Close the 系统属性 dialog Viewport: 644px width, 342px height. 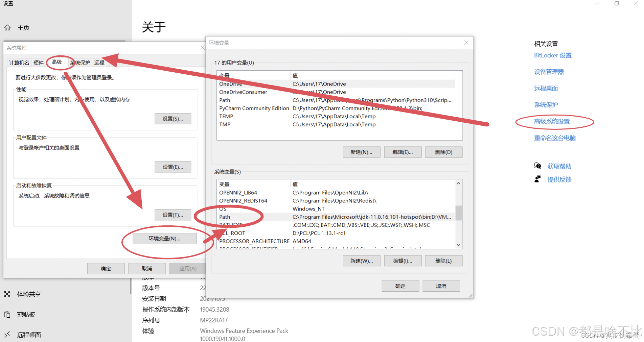tap(203, 48)
